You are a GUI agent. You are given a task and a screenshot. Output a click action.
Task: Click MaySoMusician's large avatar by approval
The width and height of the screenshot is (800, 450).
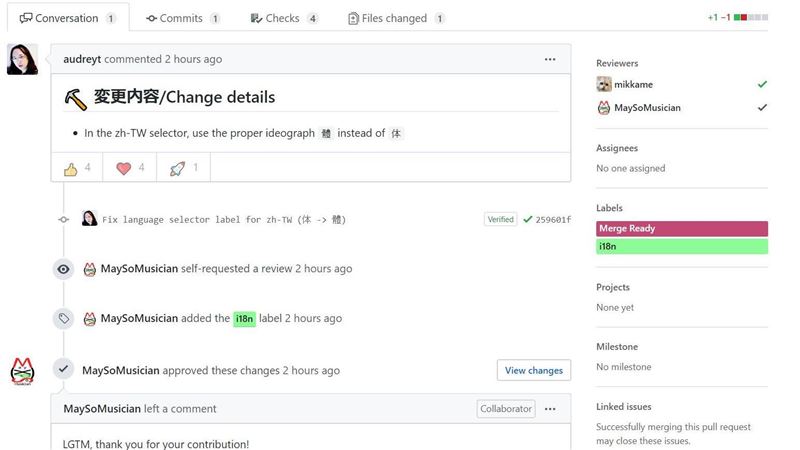point(22,370)
